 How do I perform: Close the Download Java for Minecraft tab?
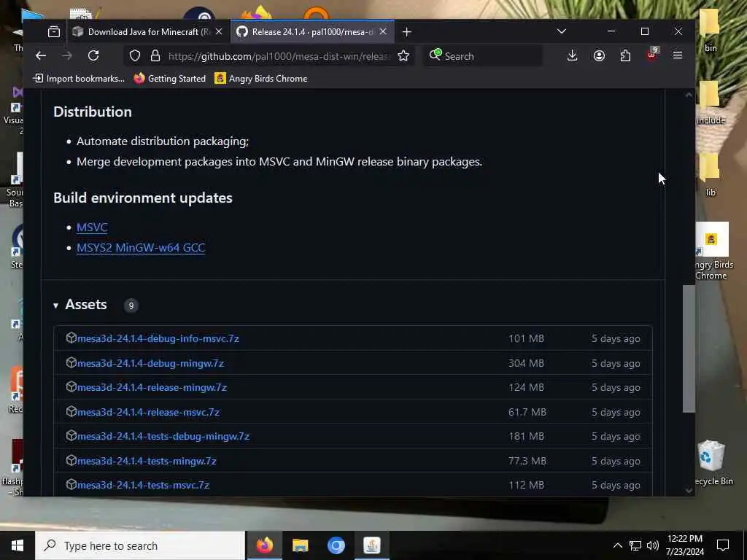pyautogui.click(x=219, y=31)
